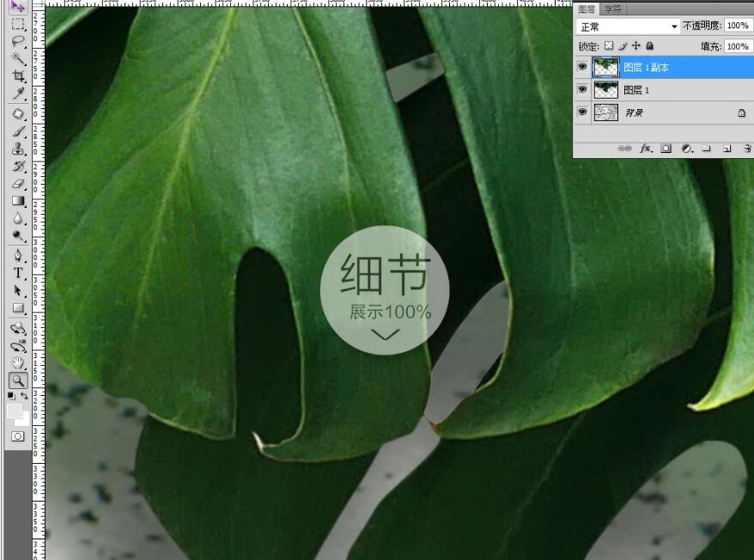
Task: Hide the 图层 1 副本 layer
Action: 582,67
